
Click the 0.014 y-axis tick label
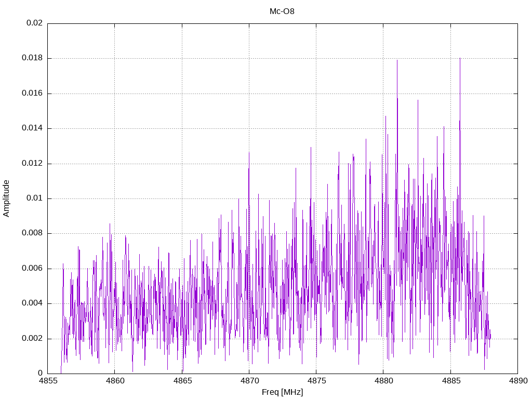[32, 128]
